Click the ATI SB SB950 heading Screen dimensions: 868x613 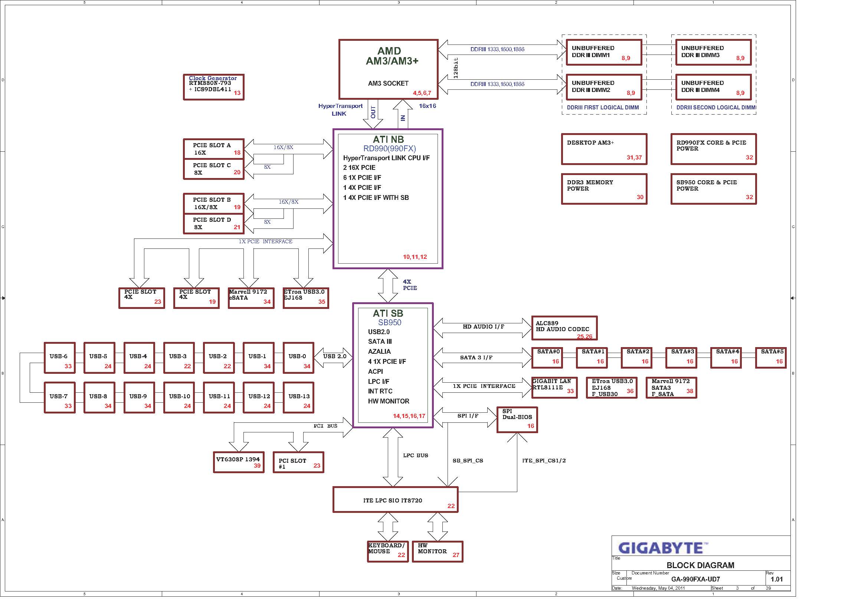tap(389, 318)
